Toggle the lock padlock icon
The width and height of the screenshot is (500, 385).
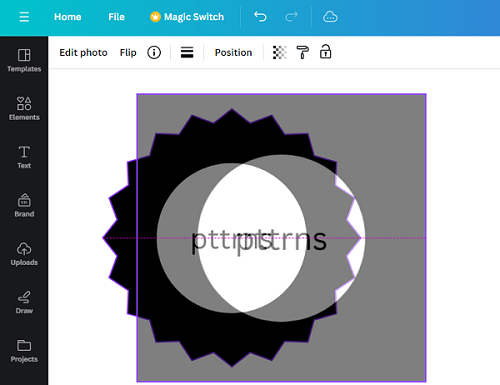(325, 52)
